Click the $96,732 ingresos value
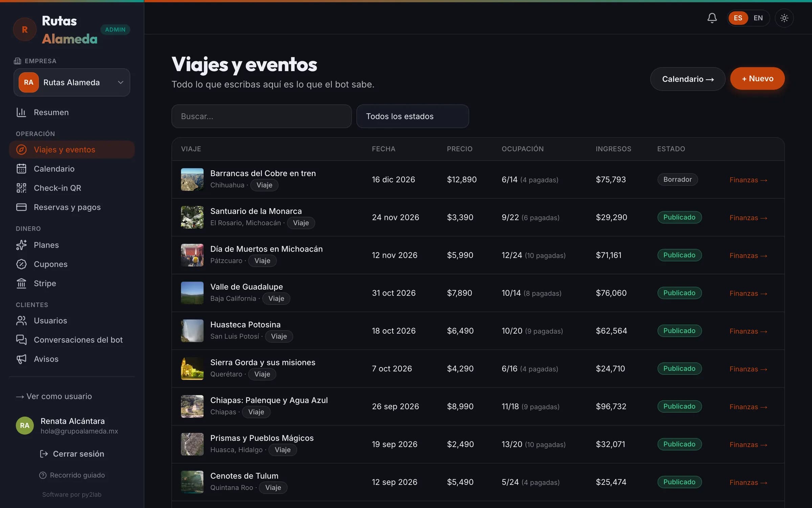812x508 pixels. click(x=611, y=406)
